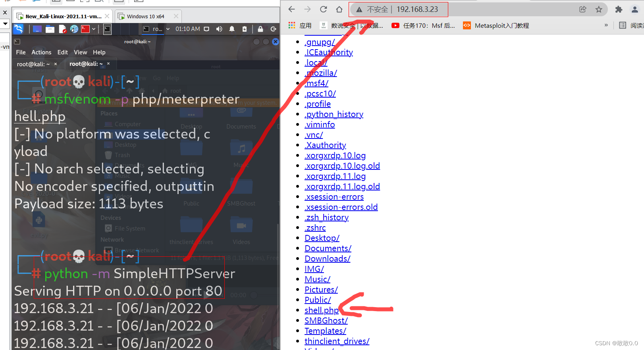Viewport: 644px width, 350px height.
Task: Click the share page icon in address bar
Action: (x=582, y=9)
